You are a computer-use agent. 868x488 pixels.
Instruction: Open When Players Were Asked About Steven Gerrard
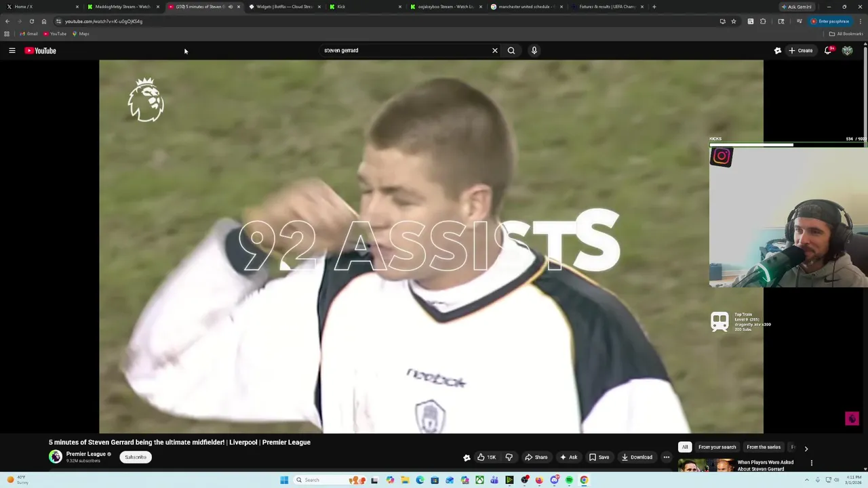coord(766,466)
